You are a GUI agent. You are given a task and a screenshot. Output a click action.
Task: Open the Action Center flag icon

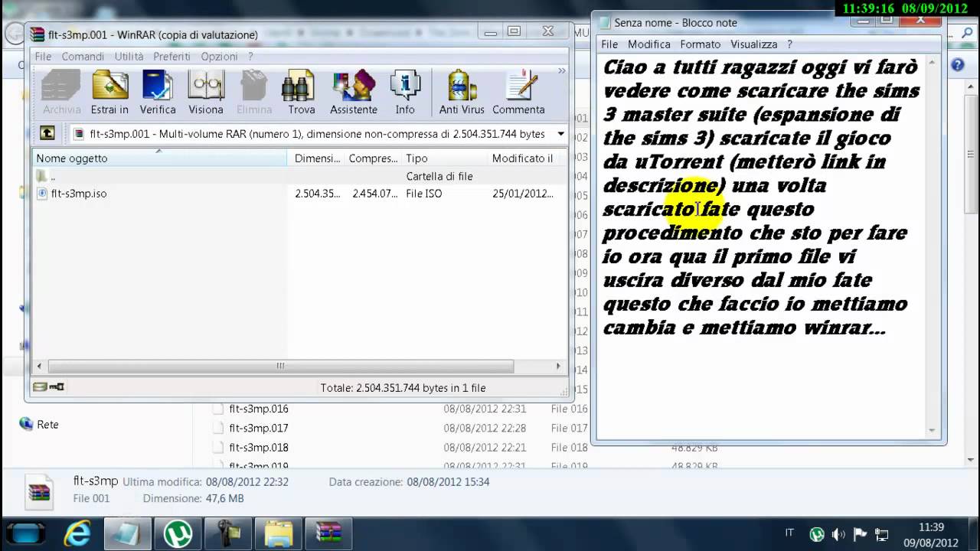[860, 534]
